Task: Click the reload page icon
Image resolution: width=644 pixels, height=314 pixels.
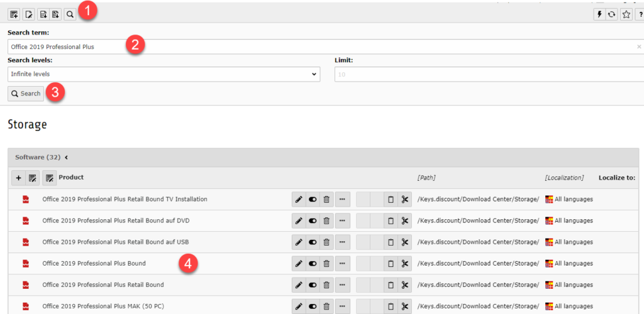Action: tap(611, 14)
